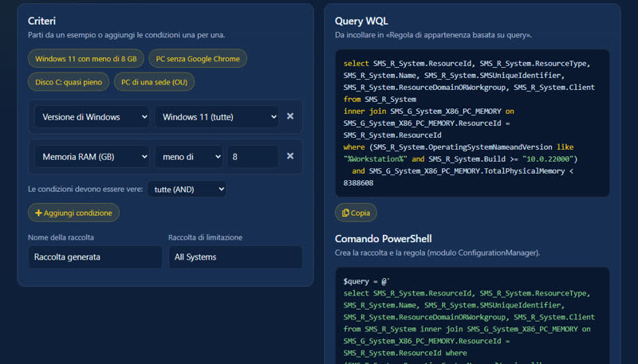Click the Query WQL heading
The width and height of the screenshot is (638, 364).
pyautogui.click(x=361, y=22)
